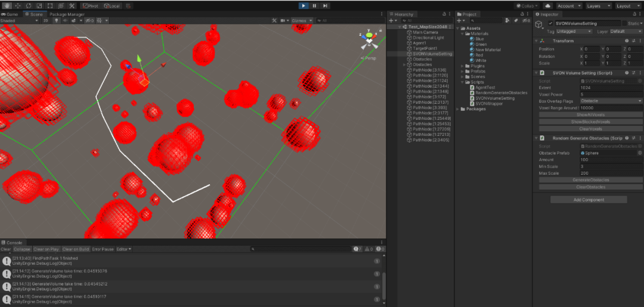The width and height of the screenshot is (644, 307).
Task: Toggle error messages filter in Console
Action: 380,249
